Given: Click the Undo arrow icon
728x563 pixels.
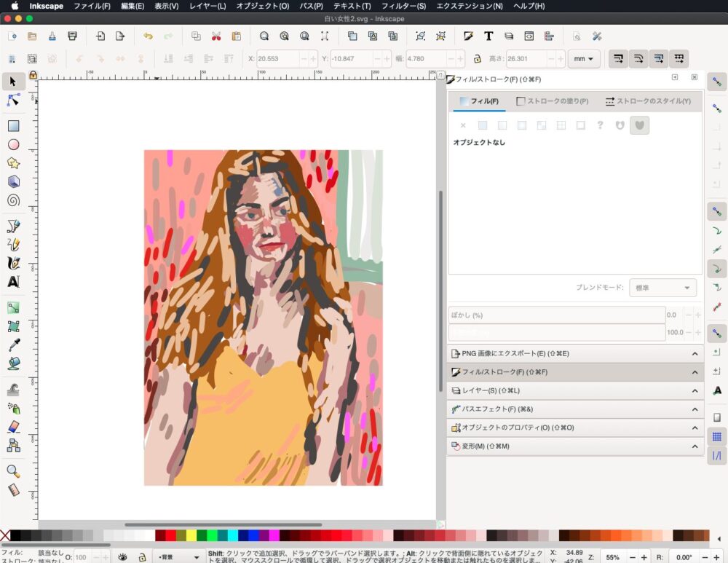Looking at the screenshot, I should [149, 36].
